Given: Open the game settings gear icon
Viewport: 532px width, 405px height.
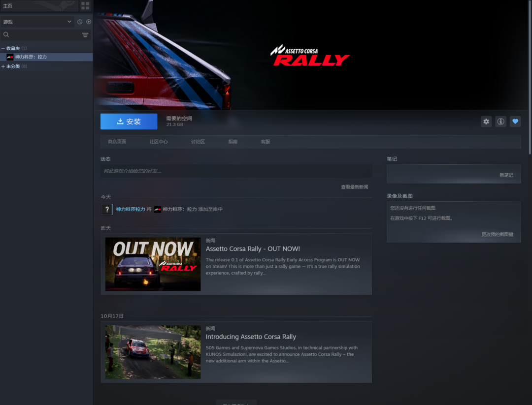Looking at the screenshot, I should pyautogui.click(x=486, y=122).
